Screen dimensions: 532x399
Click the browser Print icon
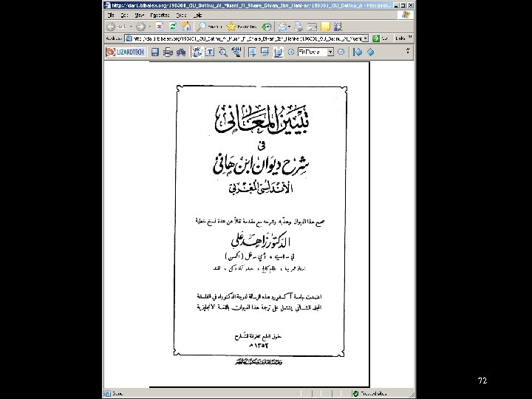coord(299,27)
